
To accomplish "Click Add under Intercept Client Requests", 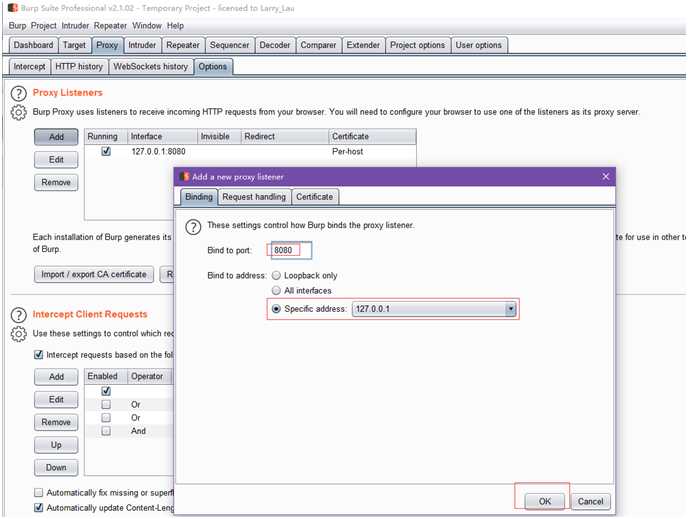I will point(56,376).
